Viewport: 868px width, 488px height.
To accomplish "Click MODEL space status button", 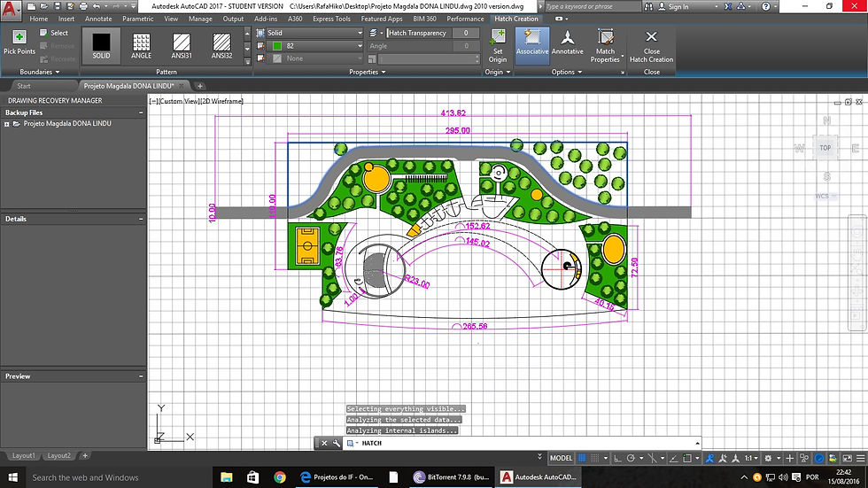I will [x=561, y=458].
